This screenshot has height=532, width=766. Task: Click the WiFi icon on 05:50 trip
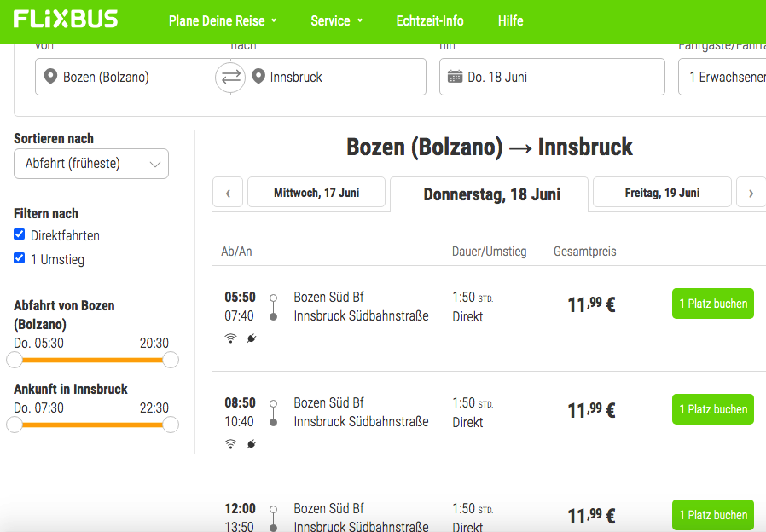[x=230, y=338]
